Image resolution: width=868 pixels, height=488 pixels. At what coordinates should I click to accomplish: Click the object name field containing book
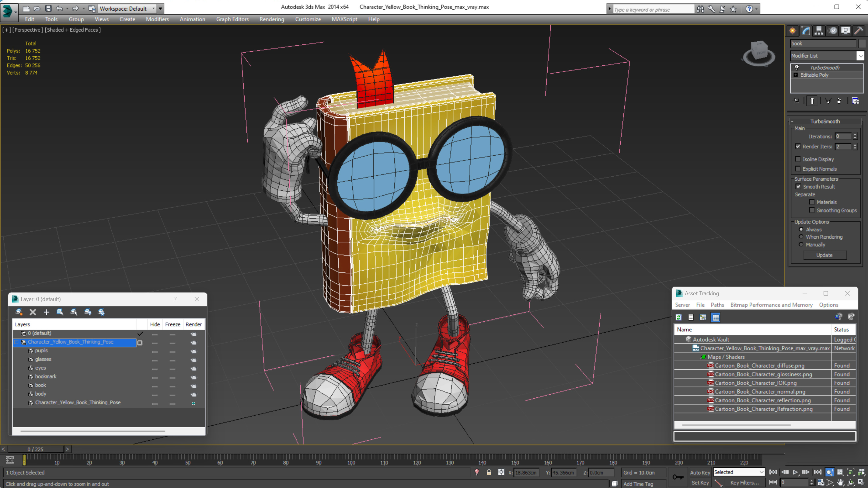click(823, 43)
